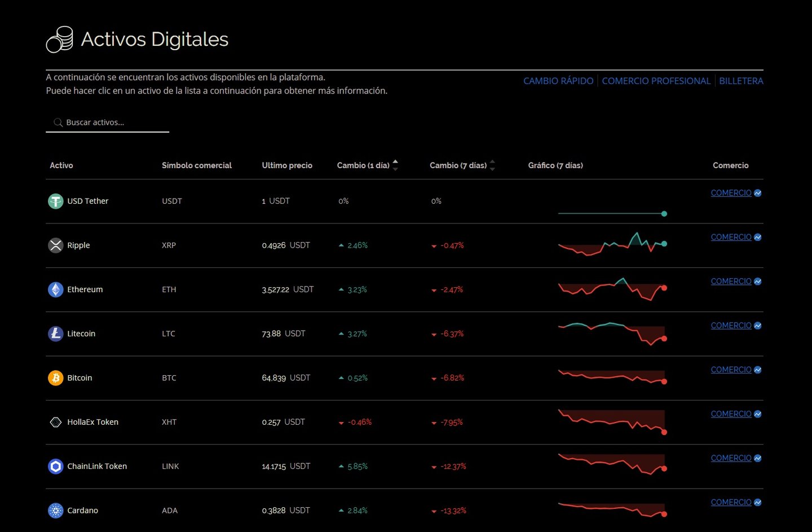Select the Cardano asset name
The height and width of the screenshot is (532, 812).
(83, 511)
